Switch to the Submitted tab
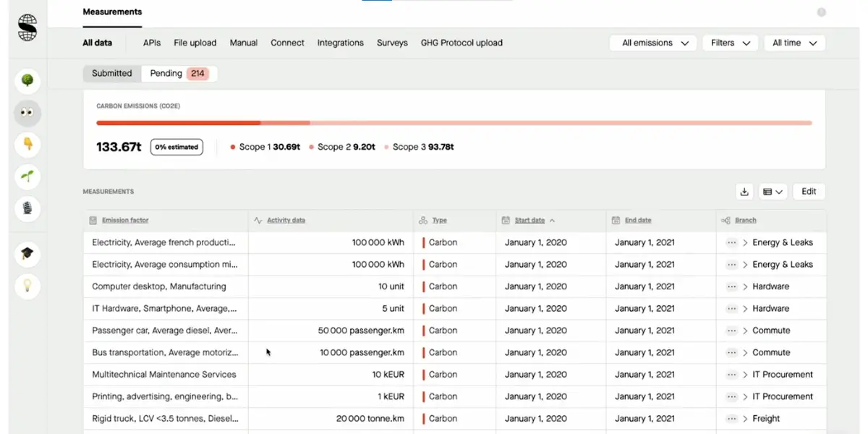This screenshot has width=868, height=434. 111,73
